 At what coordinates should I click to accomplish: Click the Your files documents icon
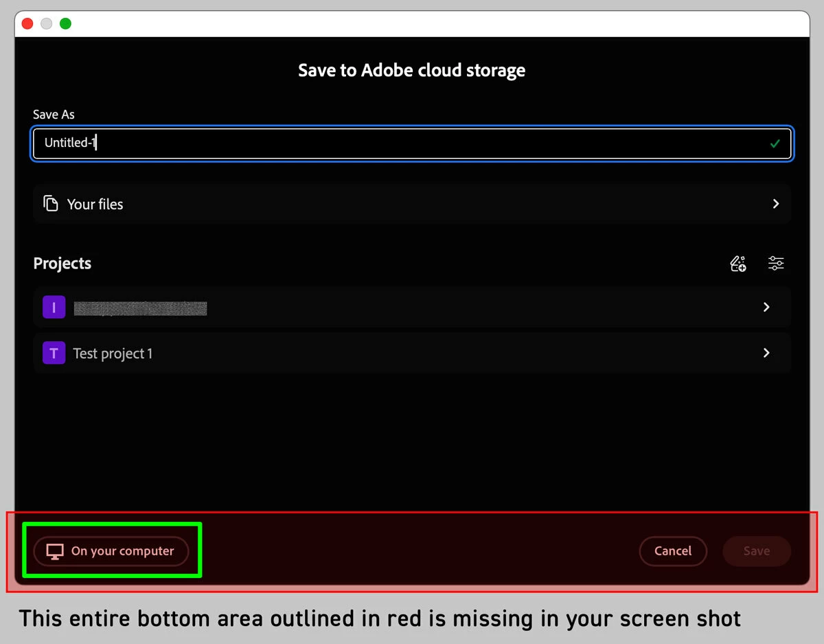coord(51,204)
